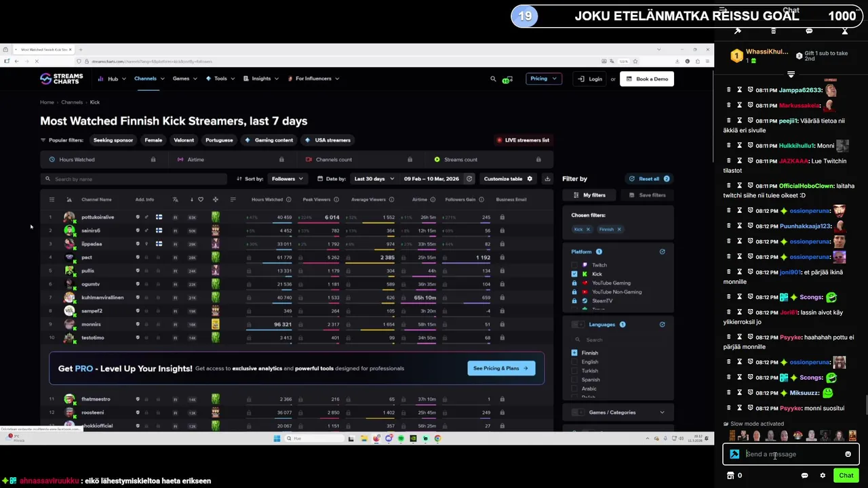Open the Date by Last 30 days dropdown

click(374, 179)
